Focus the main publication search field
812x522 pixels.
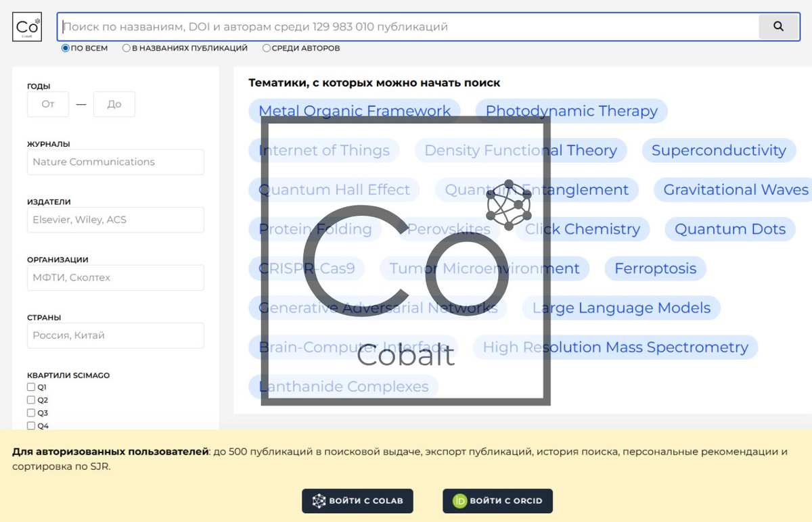[x=408, y=27]
